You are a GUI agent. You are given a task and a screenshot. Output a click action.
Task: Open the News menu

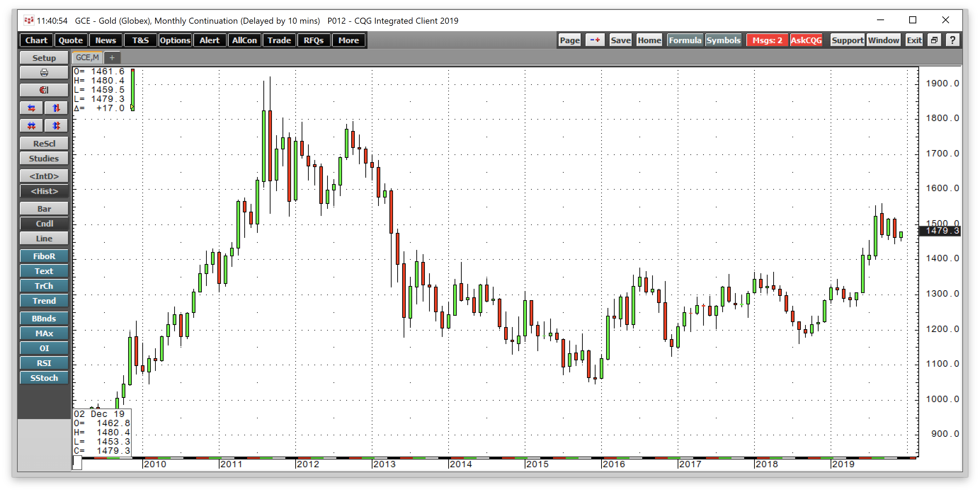click(x=106, y=40)
